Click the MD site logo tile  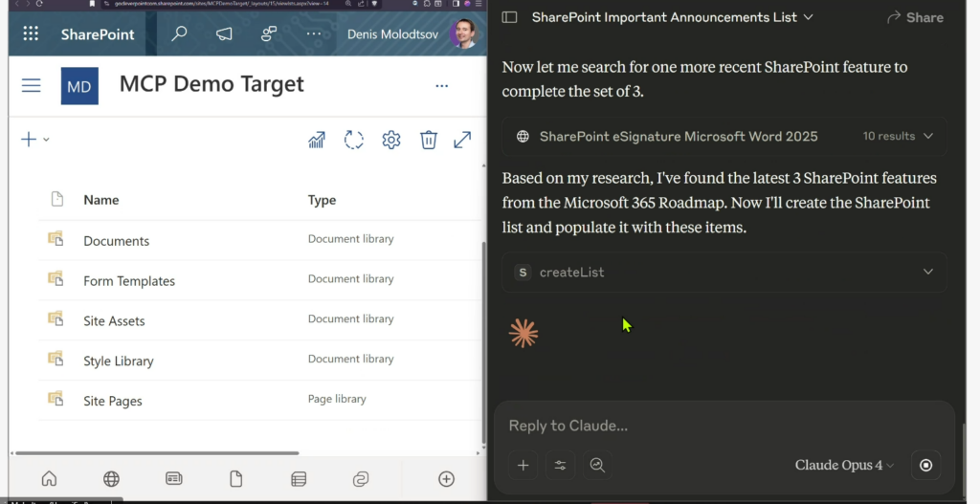[x=79, y=86]
